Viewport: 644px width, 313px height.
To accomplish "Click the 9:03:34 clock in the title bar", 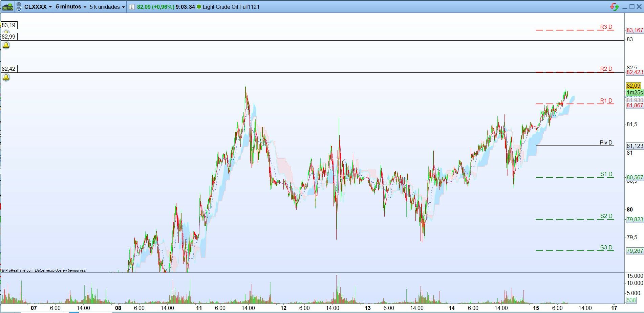I will tap(185, 7).
